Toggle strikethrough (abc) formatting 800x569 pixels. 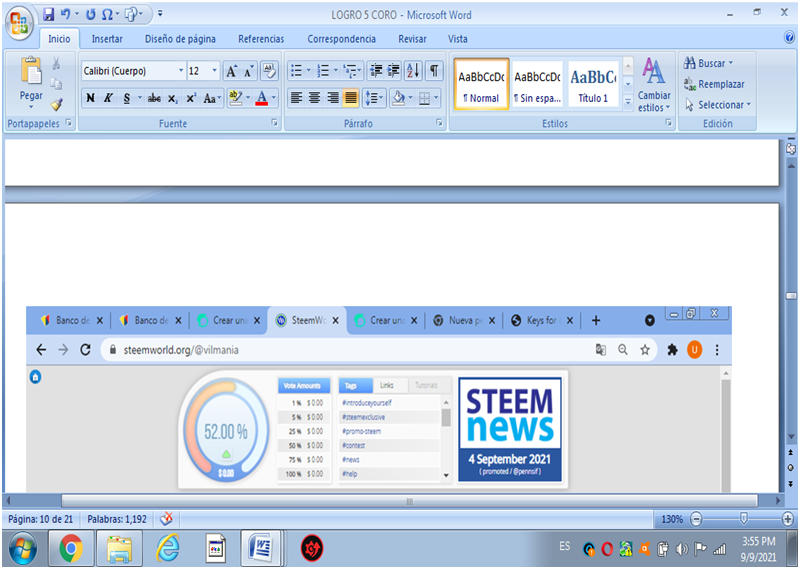coord(154,98)
